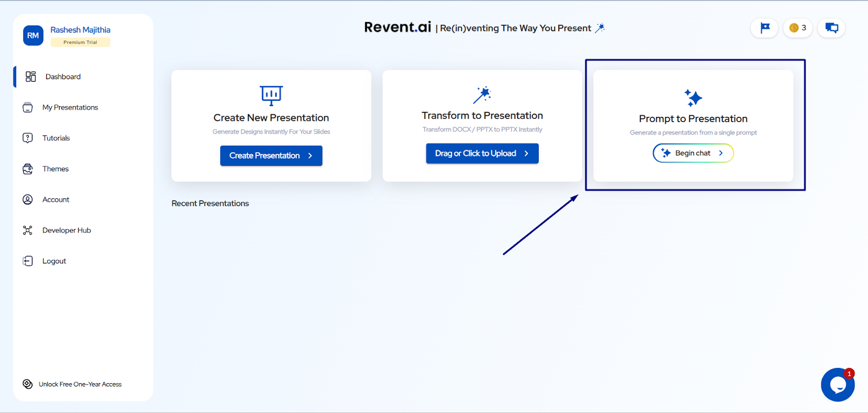Open the chat messages icon in header
Image resolution: width=868 pixels, height=413 pixels.
pos(831,28)
